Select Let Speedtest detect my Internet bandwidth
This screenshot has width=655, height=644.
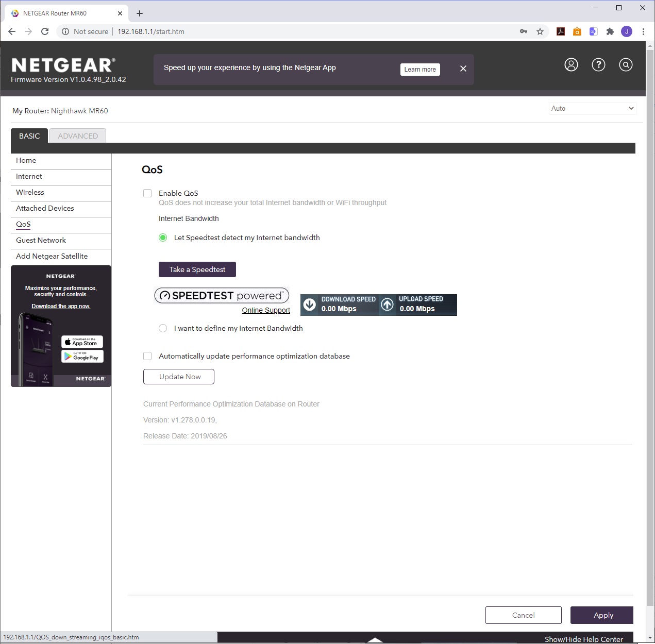[x=163, y=238]
